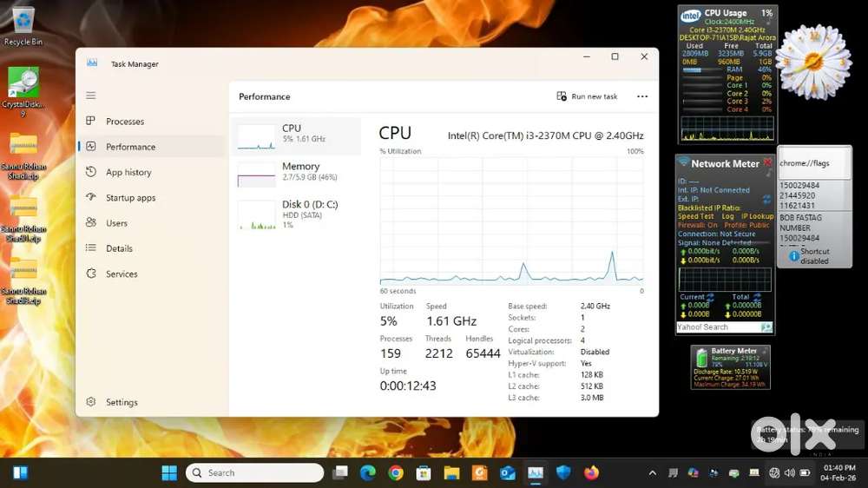Reset the Total traffic counter icon
Viewport: 868px width, 488px height.
pyautogui.click(x=757, y=298)
